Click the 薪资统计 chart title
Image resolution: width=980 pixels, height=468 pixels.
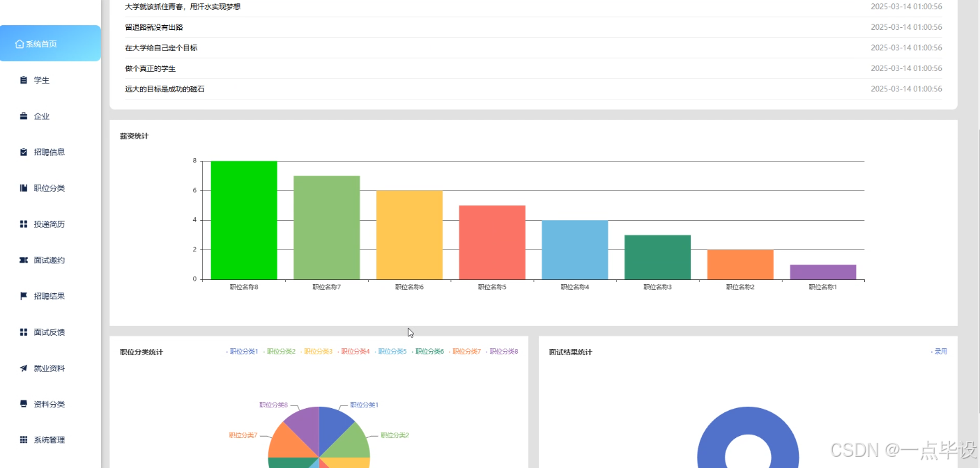coord(134,136)
